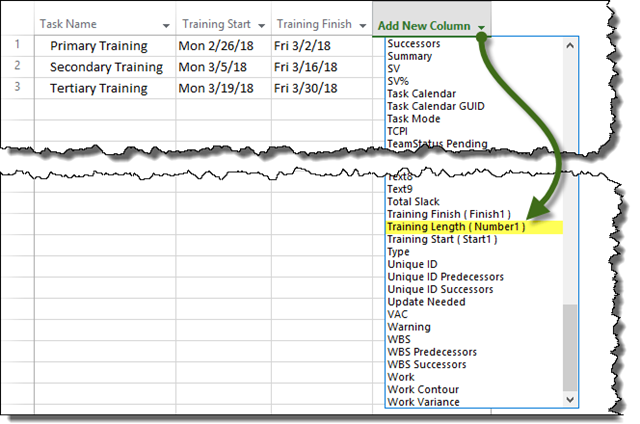Choose Training Start (Start1) field
640x424 pixels.
(x=446, y=240)
